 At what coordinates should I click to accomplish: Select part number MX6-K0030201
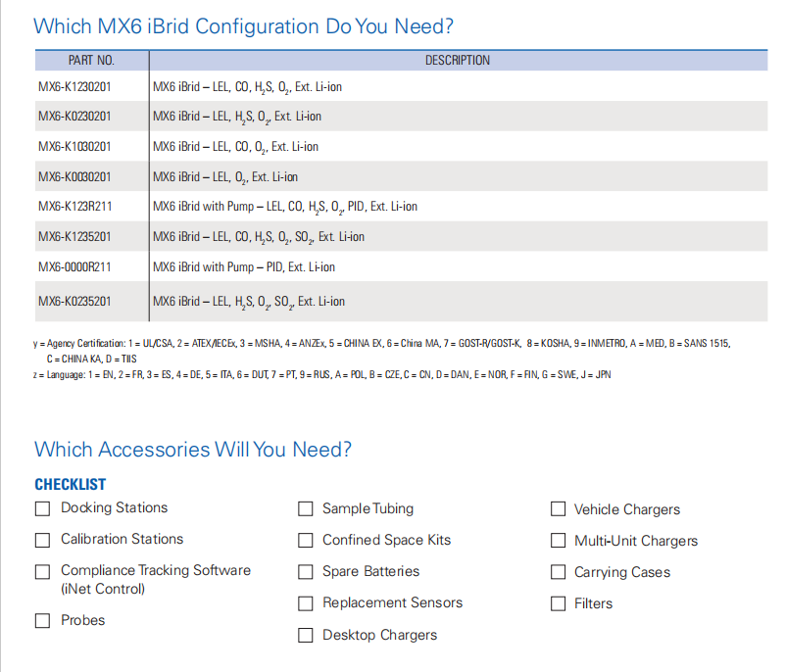click(x=74, y=176)
